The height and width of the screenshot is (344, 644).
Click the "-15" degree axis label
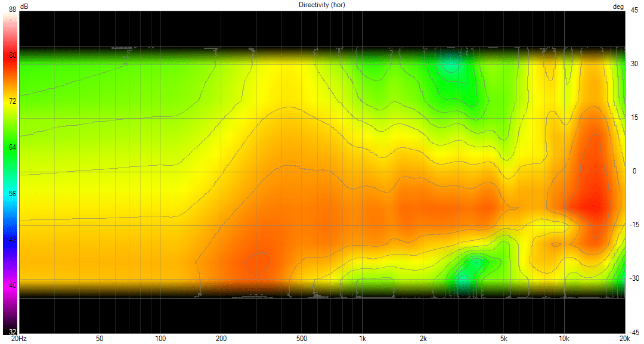pyautogui.click(x=634, y=225)
